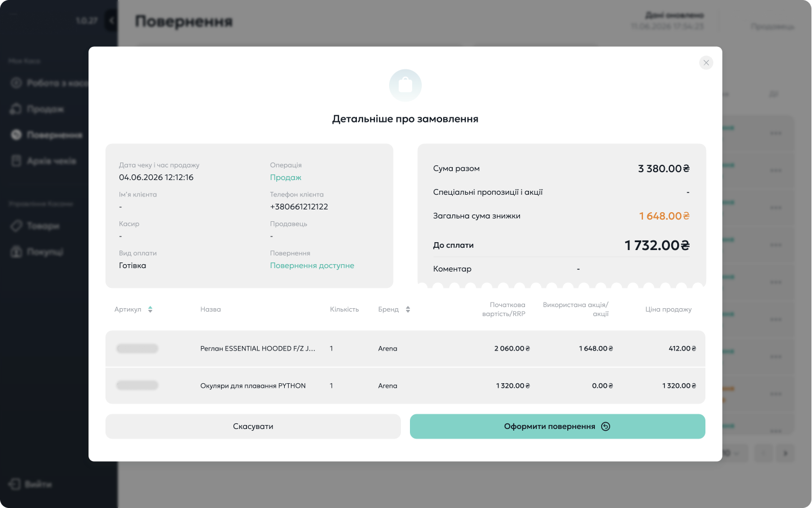Open Покупці menu item in background sidebar
This screenshot has height=508, width=812.
[x=45, y=252]
